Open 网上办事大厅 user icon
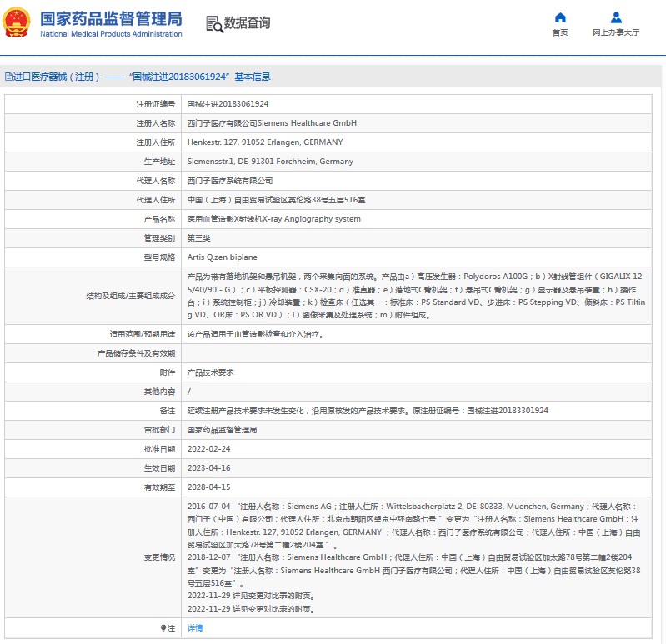This screenshot has height=644, width=666. [x=616, y=17]
